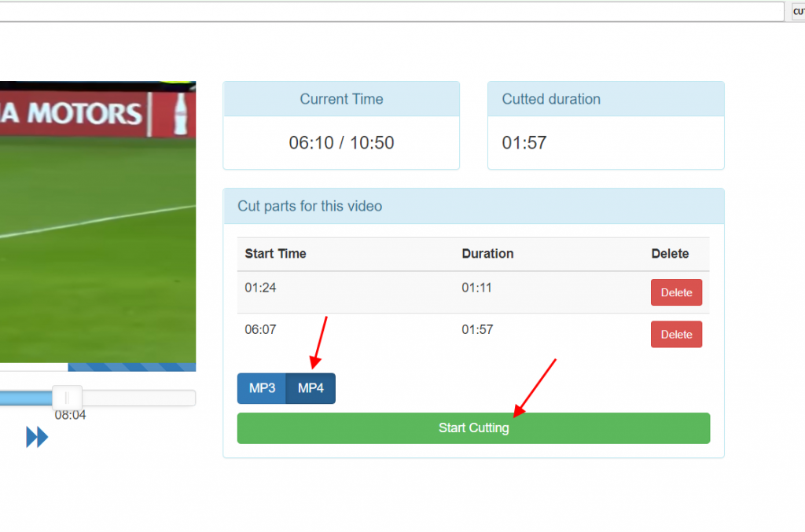Viewport: 805px width, 532px height.
Task: Click the striped video progress bar
Action: click(x=131, y=367)
